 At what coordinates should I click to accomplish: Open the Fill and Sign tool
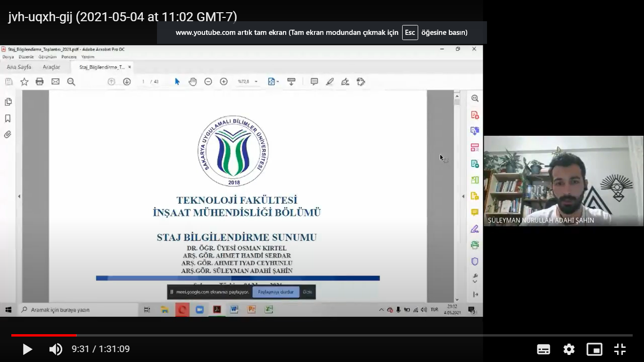[345, 82]
